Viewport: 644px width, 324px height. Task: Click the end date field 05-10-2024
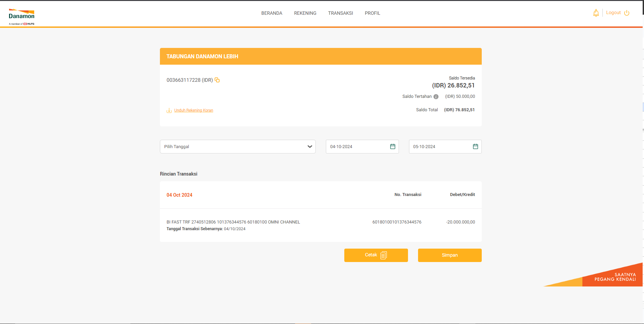click(445, 146)
